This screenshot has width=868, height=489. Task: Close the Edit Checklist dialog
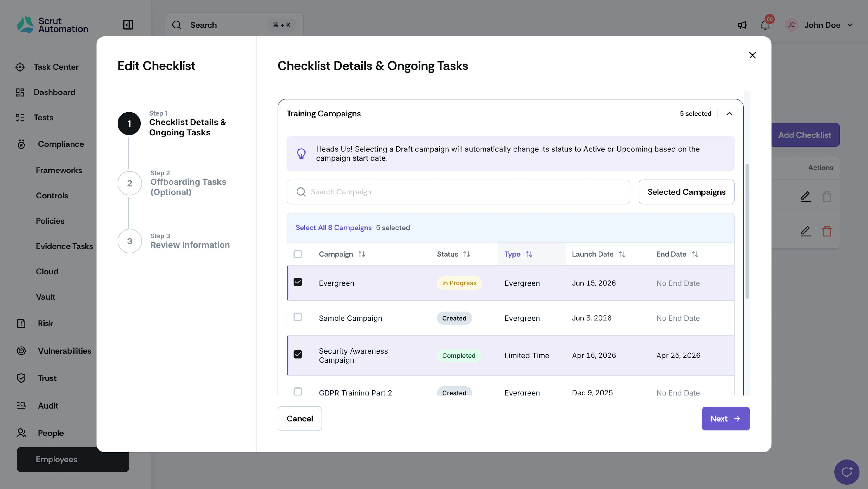(752, 55)
